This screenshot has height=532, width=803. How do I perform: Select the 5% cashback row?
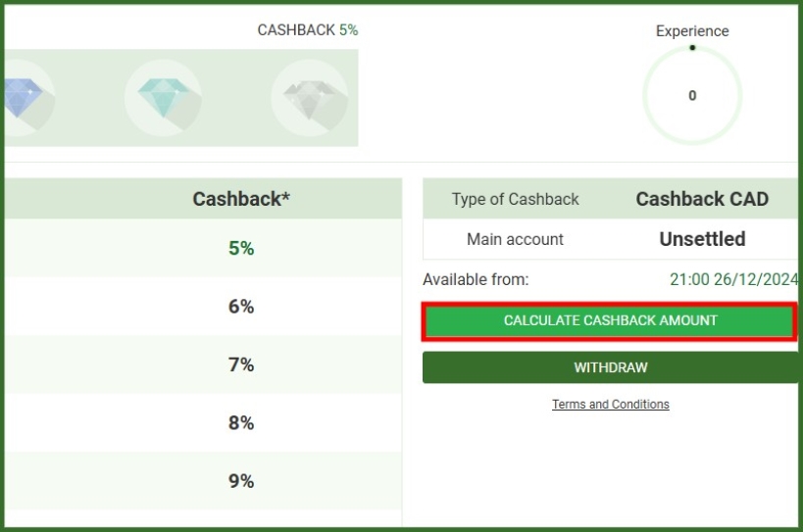click(x=203, y=248)
